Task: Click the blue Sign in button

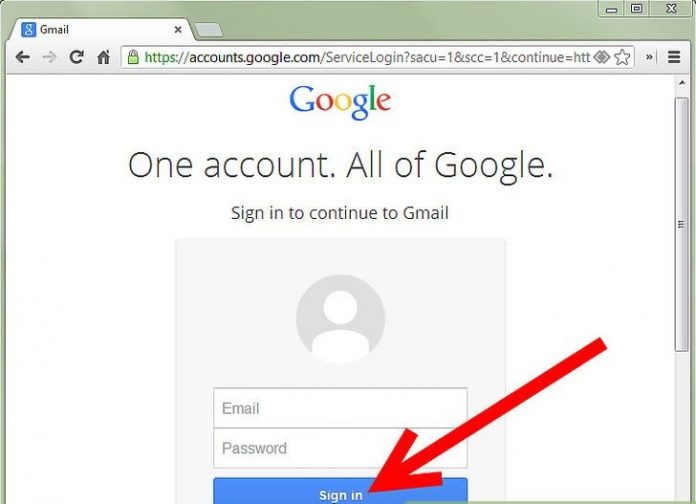Action: pos(340,491)
